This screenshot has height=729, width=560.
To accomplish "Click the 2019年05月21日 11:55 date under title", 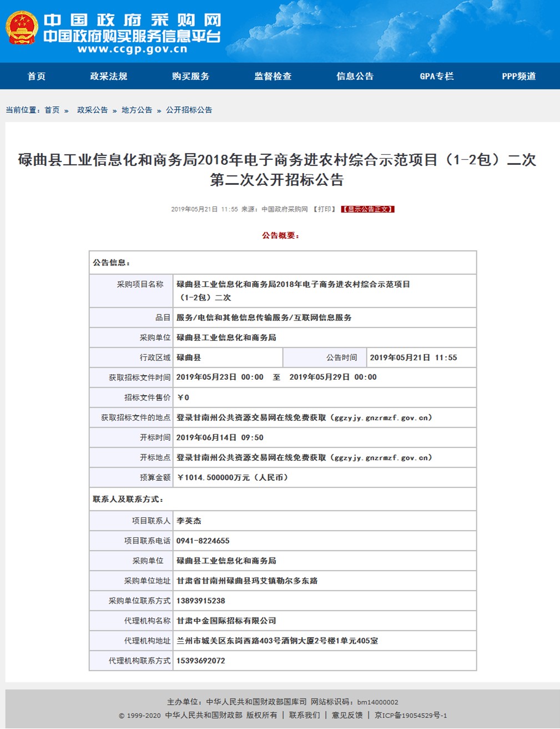I will coord(204,209).
